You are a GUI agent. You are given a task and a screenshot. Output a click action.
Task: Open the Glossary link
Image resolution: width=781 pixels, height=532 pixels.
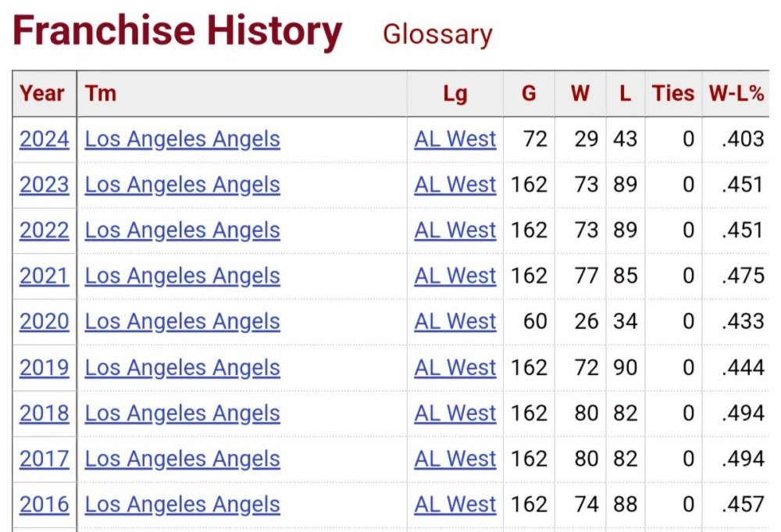[437, 35]
